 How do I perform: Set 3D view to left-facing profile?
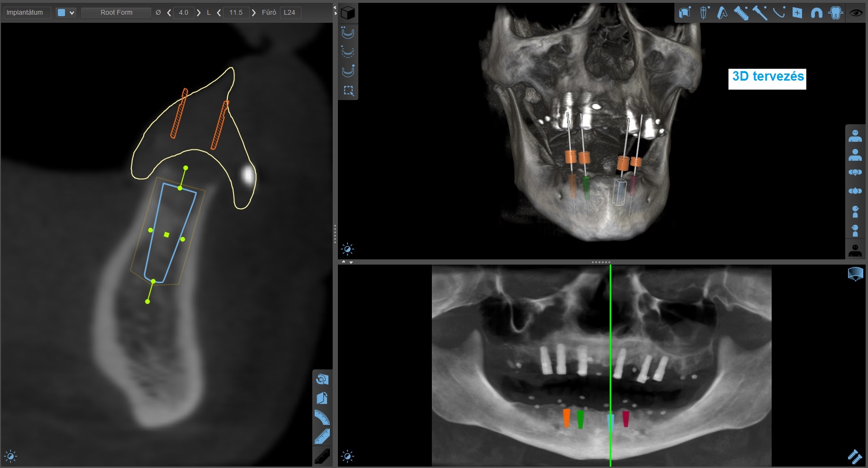(855, 230)
